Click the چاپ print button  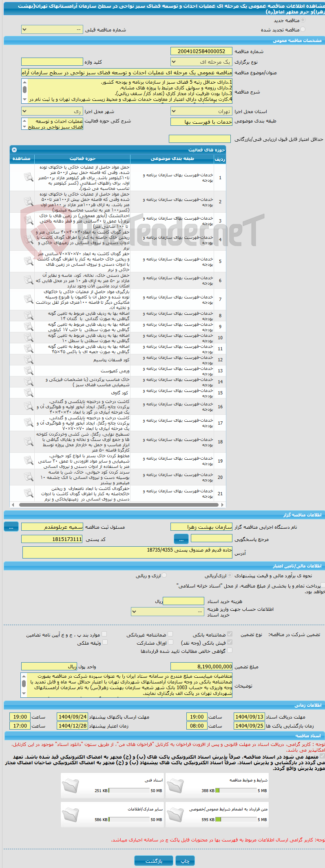[x=185, y=861]
